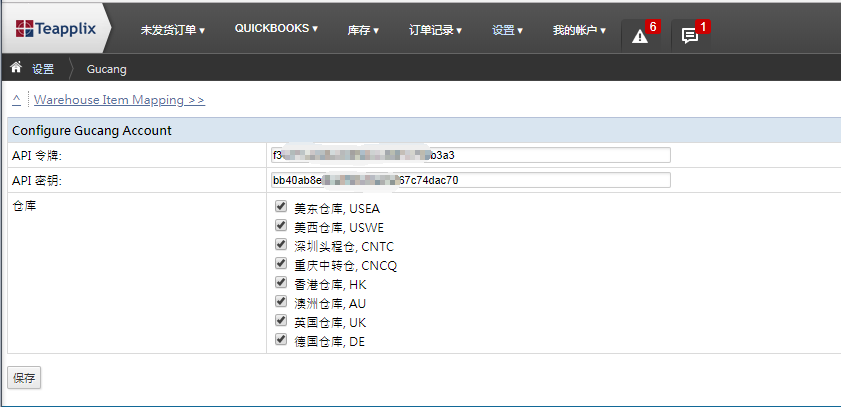Click the 仓库 row label
841x407 pixels.
click(x=24, y=205)
